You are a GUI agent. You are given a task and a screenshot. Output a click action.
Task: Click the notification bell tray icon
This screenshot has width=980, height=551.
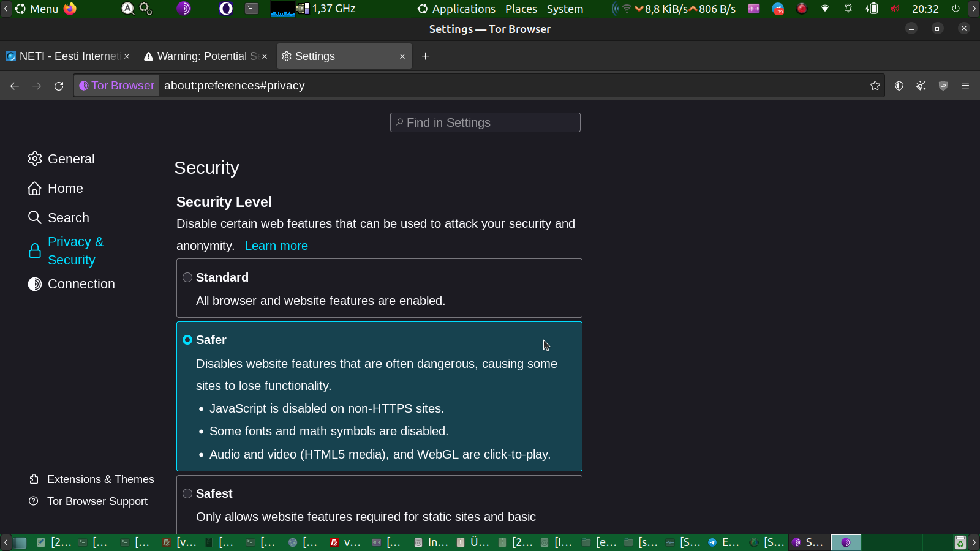tap(848, 9)
